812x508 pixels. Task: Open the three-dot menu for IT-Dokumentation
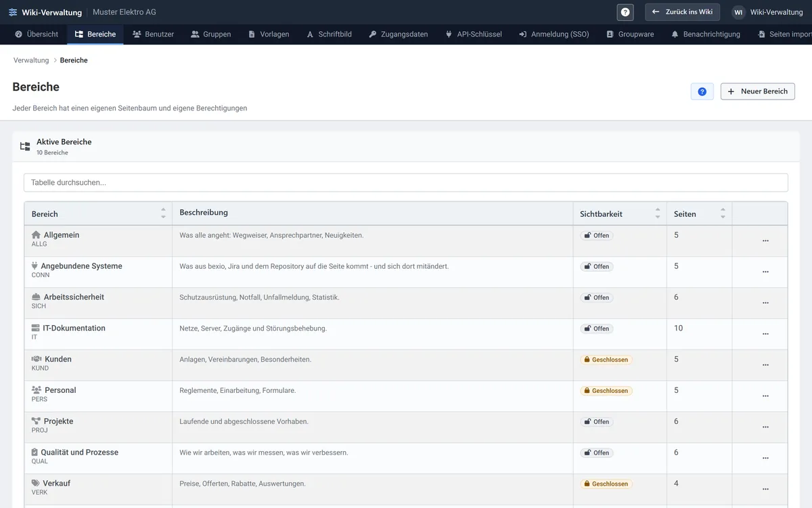click(765, 334)
